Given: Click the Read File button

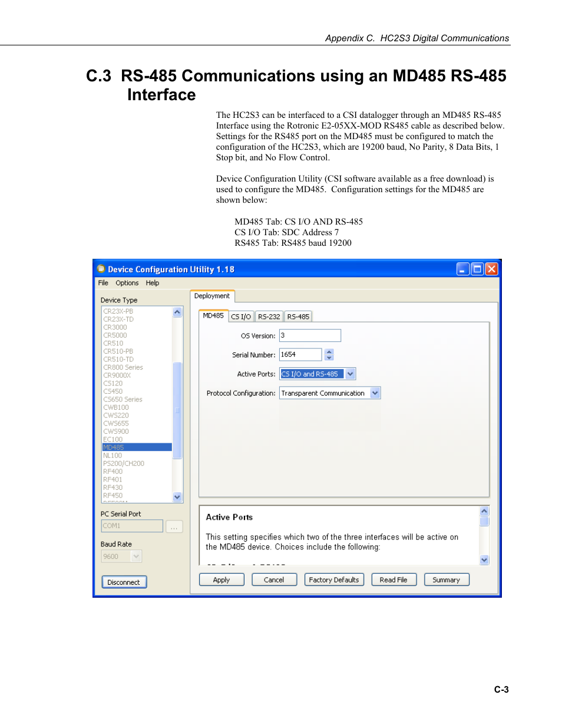Looking at the screenshot, I should click(394, 579).
